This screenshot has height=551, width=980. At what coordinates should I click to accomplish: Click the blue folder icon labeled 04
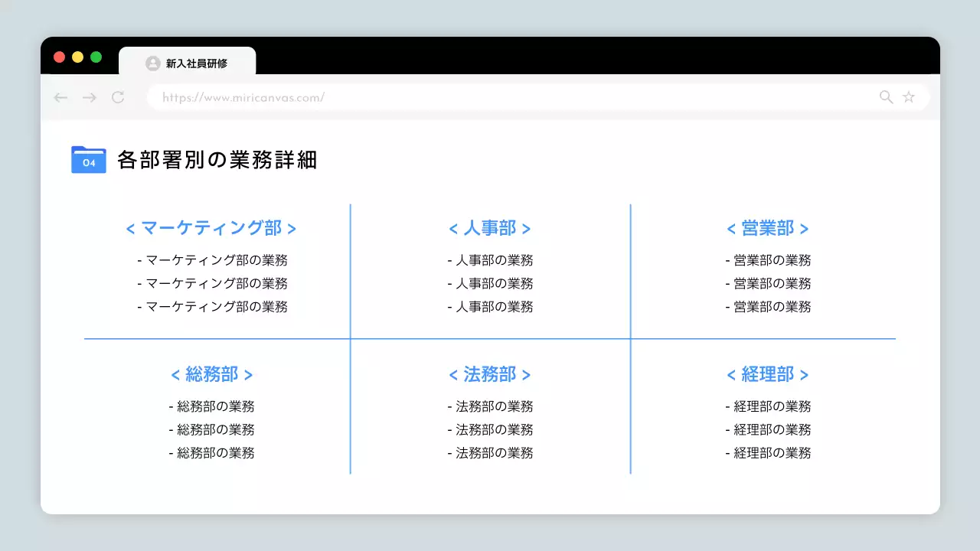[x=88, y=160]
